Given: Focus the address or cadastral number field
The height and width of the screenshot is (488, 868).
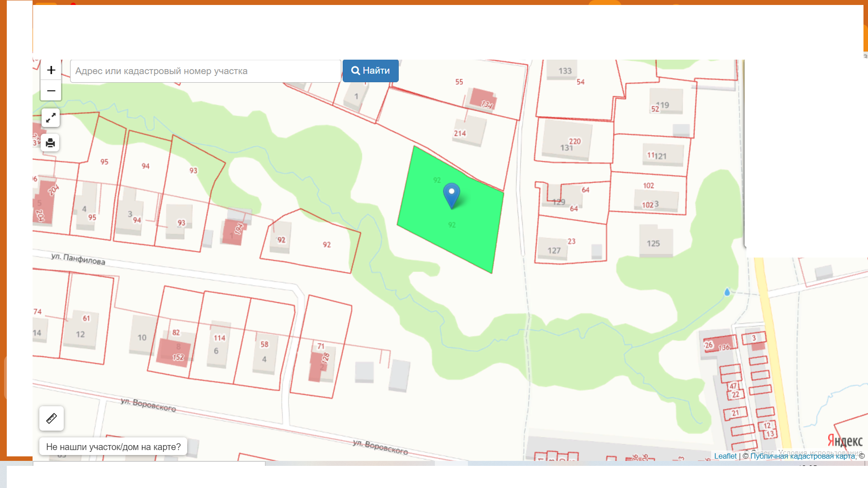Looking at the screenshot, I should (205, 71).
